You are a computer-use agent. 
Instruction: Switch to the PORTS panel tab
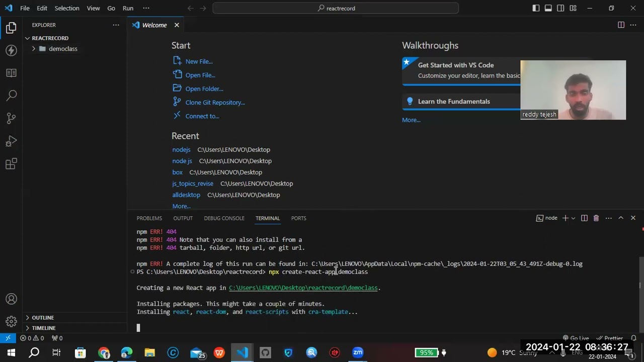click(x=298, y=218)
